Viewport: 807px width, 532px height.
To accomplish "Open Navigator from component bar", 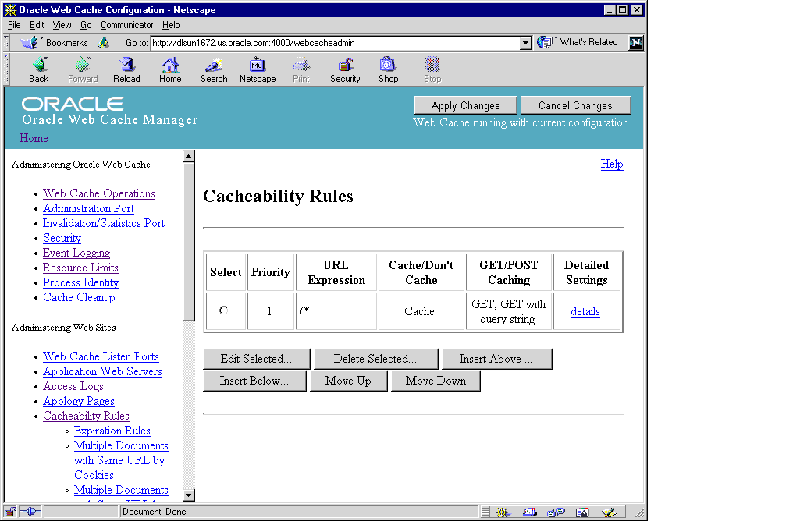I will (503, 512).
